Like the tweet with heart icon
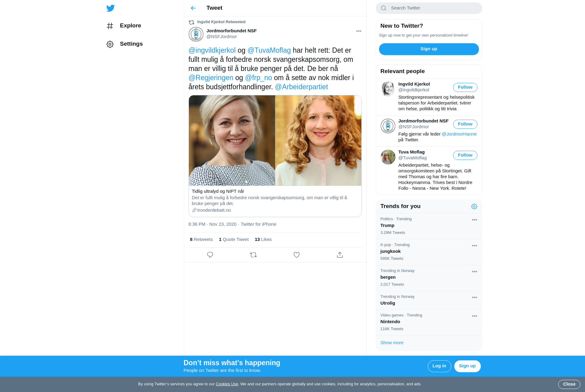This screenshot has height=392, width=585. pyautogui.click(x=296, y=255)
